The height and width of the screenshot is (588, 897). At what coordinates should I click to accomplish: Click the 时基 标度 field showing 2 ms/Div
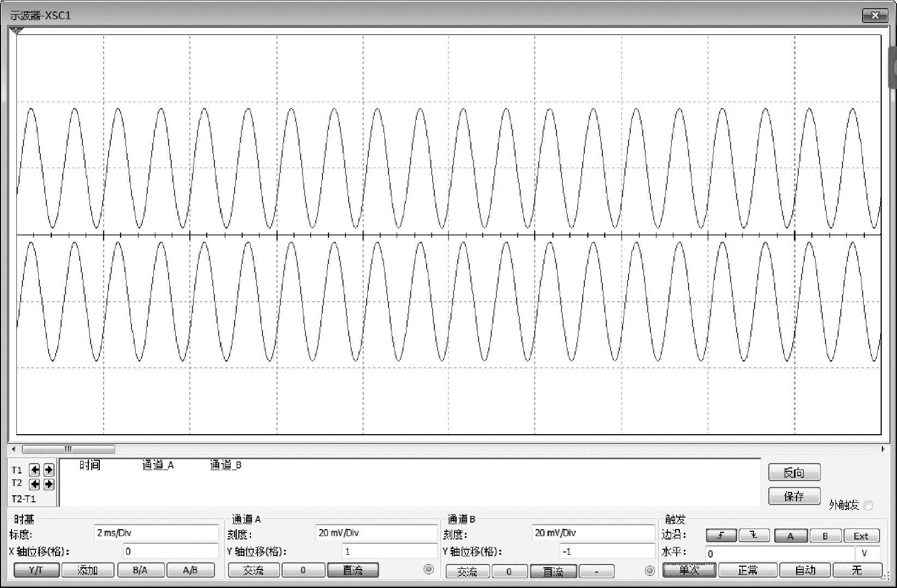point(156,533)
